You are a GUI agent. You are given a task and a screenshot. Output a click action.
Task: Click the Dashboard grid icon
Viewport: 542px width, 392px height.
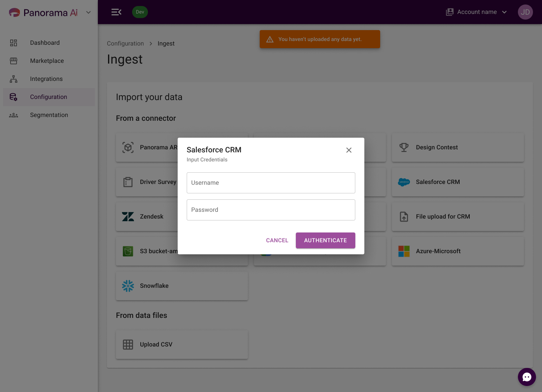pos(14,43)
